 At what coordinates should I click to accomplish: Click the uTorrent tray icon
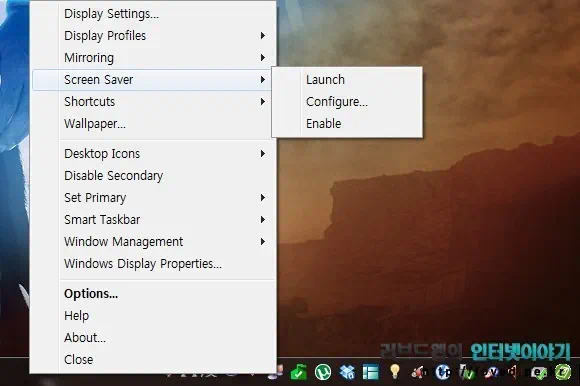[x=323, y=372]
